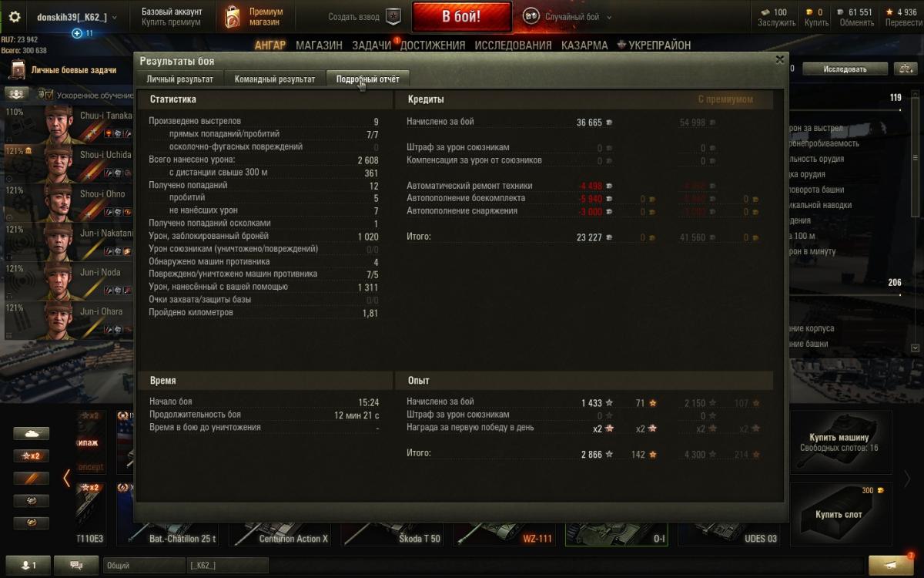Open the personal combat missions icon

click(17, 70)
